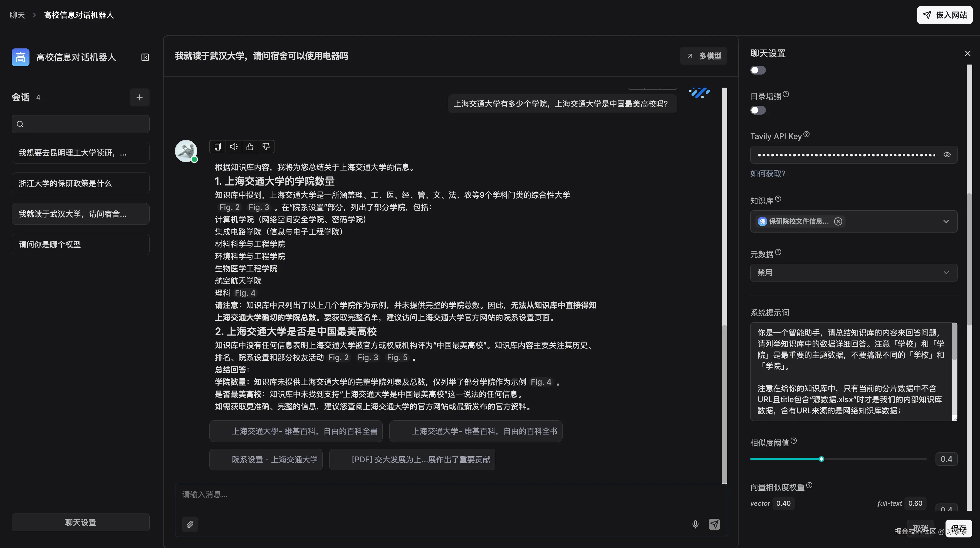This screenshot has height=548, width=980.
Task: Show Tavily API Key with eye icon
Action: click(947, 155)
